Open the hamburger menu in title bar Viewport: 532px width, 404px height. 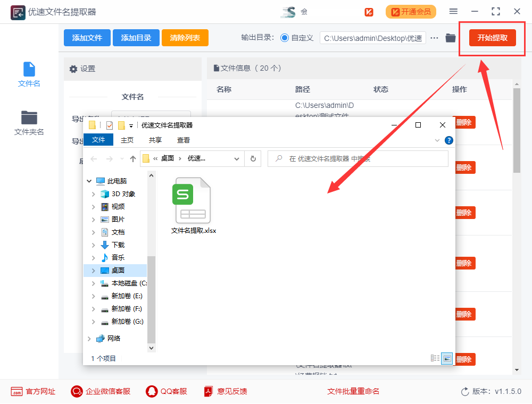(x=453, y=11)
